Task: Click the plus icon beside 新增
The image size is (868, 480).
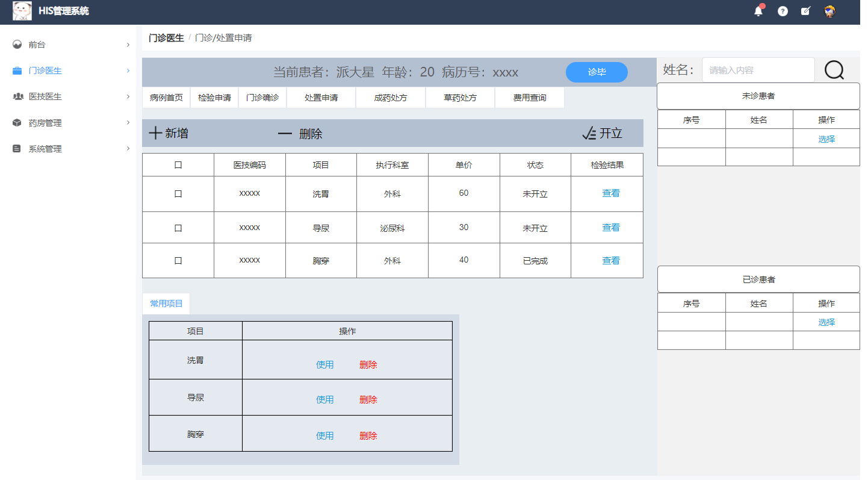Action: click(155, 133)
